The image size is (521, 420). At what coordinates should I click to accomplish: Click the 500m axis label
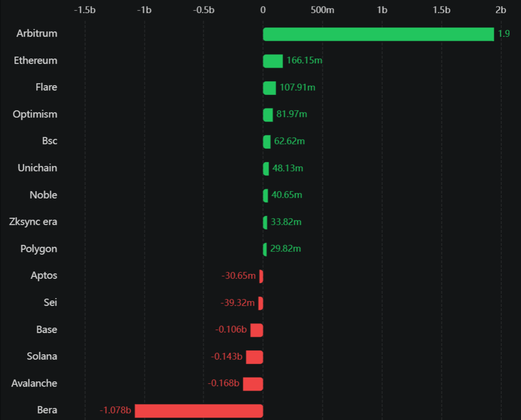point(323,10)
